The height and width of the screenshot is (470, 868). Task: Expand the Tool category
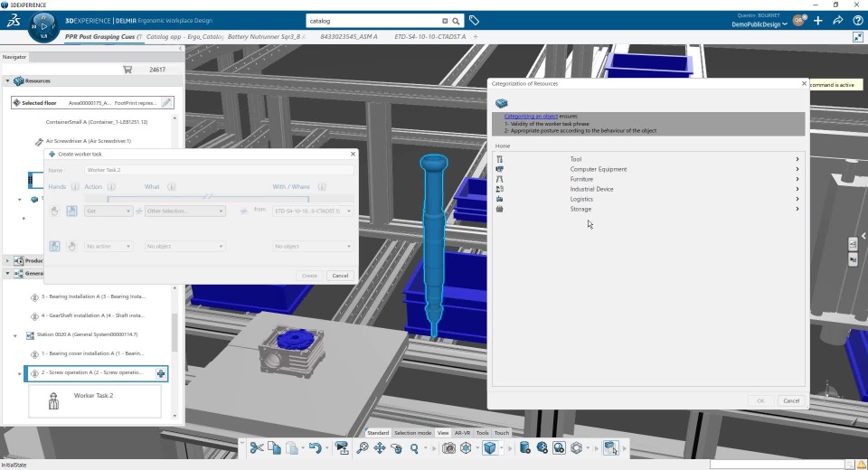tap(575, 159)
